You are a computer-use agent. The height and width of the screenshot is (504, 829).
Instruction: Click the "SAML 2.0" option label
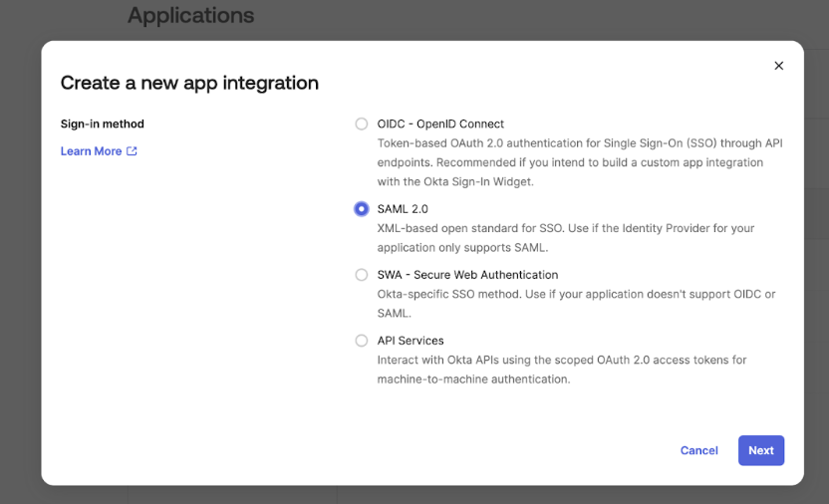[403, 209]
